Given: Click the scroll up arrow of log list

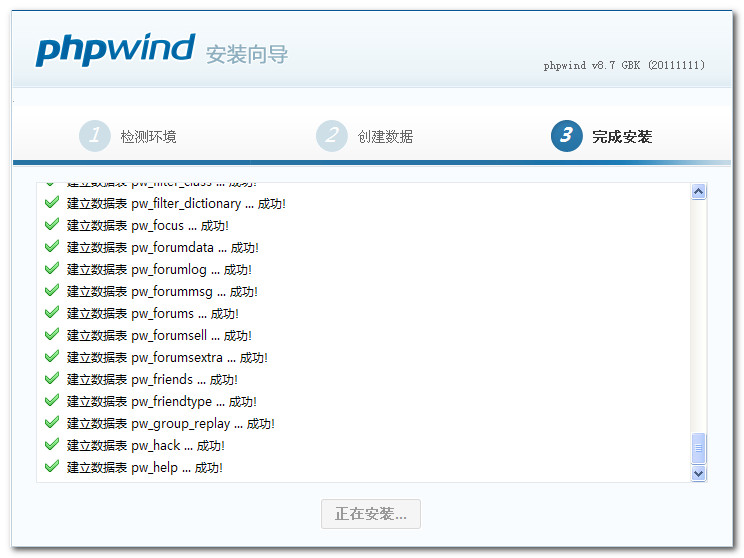Looking at the screenshot, I should tap(698, 192).
